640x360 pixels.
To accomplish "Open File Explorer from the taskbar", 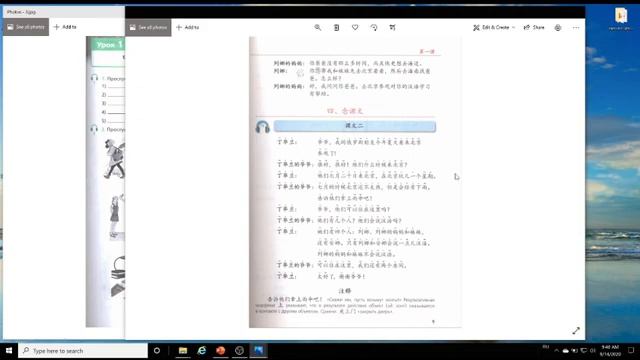I will click(183, 351).
